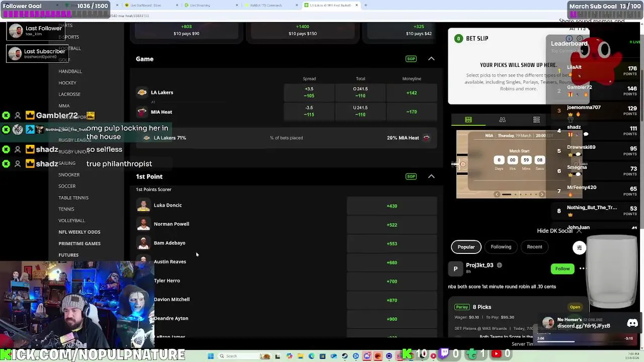
Task: Follow user Proj3kt_93
Action: (x=562, y=269)
